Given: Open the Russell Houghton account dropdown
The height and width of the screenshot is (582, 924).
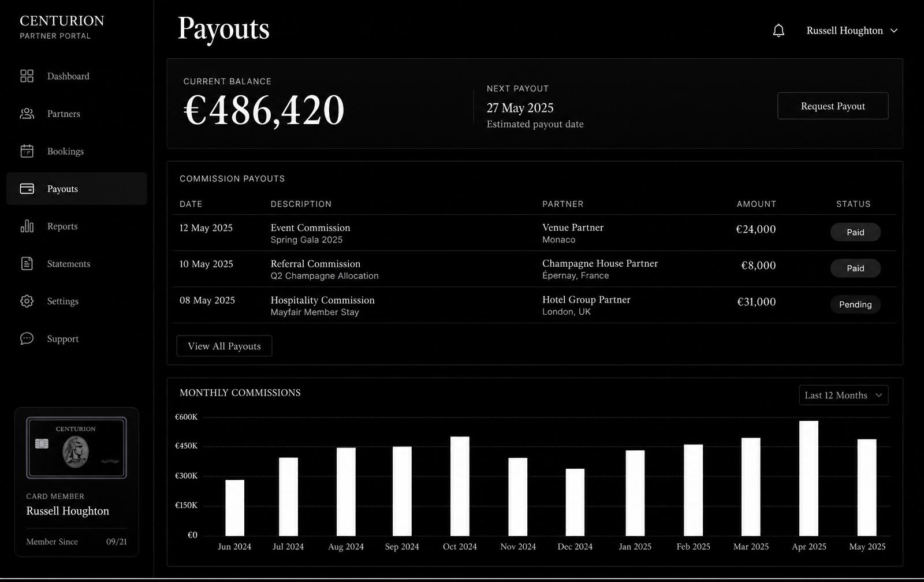Looking at the screenshot, I should point(852,31).
